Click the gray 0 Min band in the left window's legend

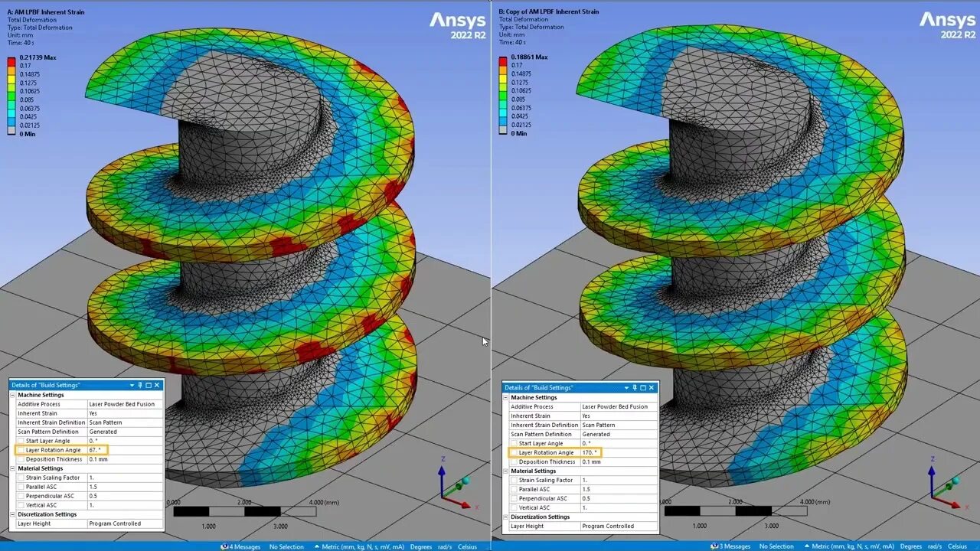point(11,129)
